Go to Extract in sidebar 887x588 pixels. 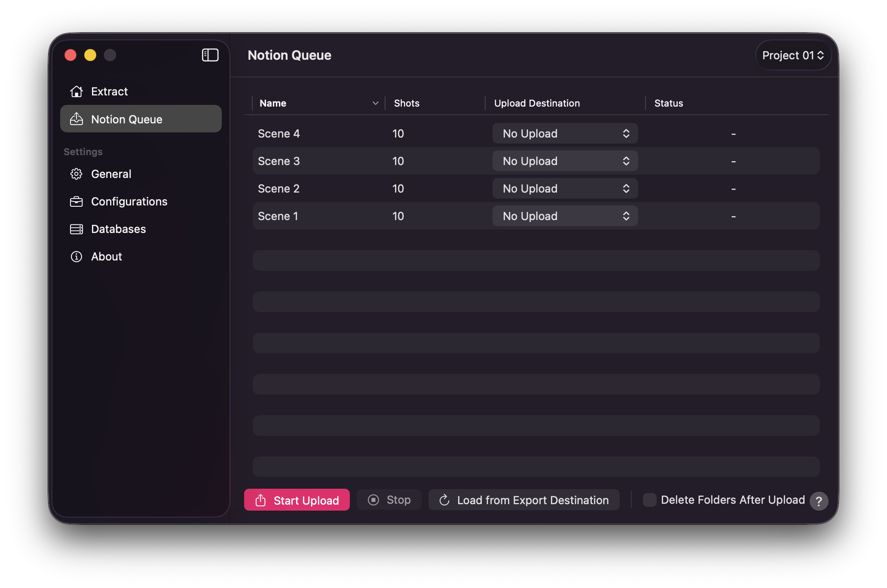point(141,92)
